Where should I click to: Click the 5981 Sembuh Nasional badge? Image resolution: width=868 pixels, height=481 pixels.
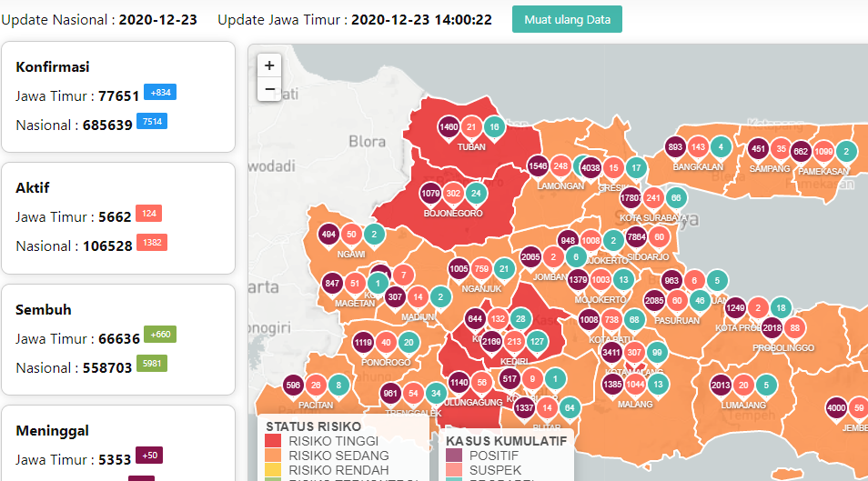(152, 364)
